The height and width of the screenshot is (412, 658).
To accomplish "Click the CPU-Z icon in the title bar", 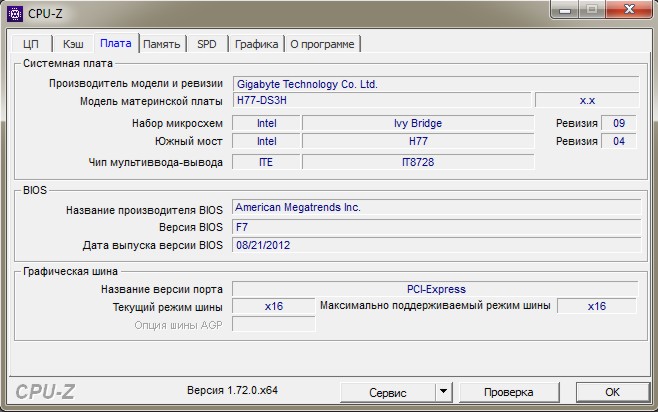I will pos(15,13).
